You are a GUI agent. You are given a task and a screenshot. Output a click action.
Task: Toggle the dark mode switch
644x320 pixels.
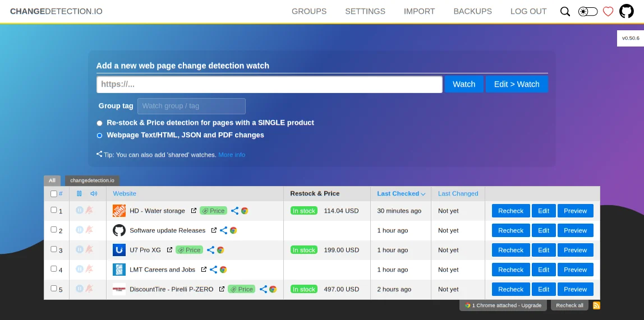587,11
